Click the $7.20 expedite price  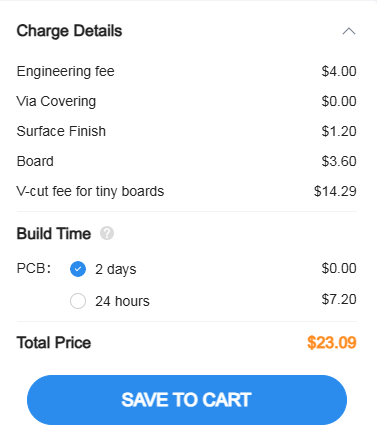(x=339, y=299)
